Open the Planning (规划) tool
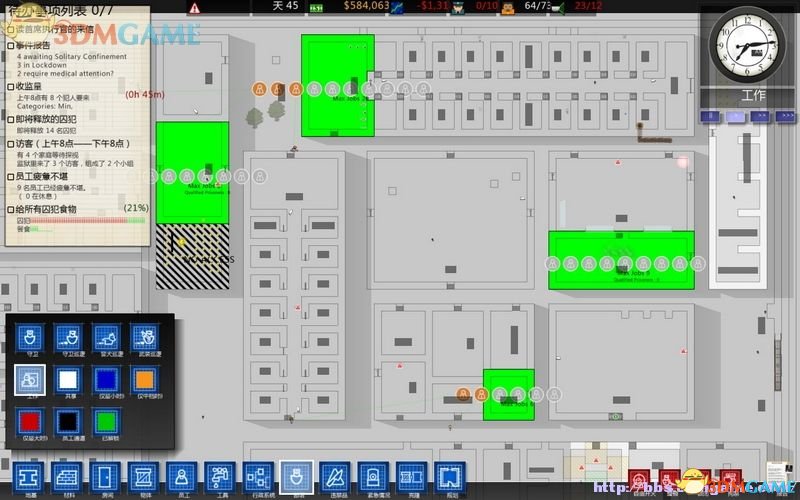This screenshot has height=500, width=800. click(449, 478)
